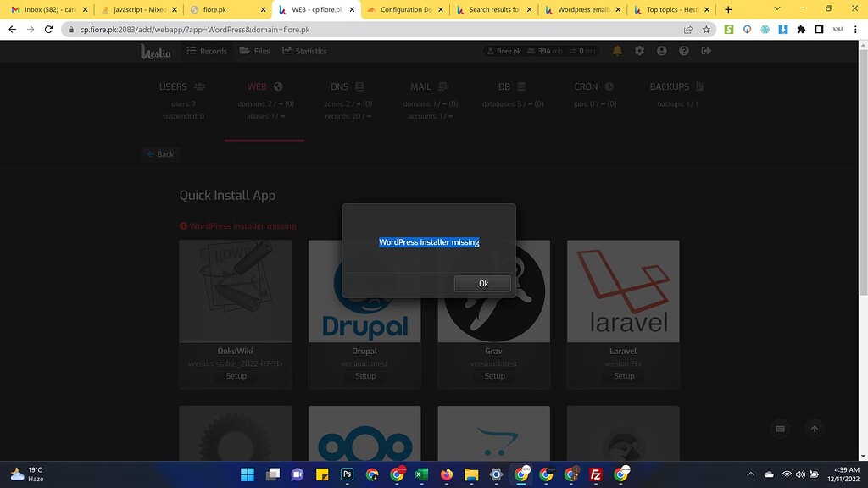Screen dimensions: 868x488
Task: Open the Hestia settings gear icon
Action: [x=639, y=51]
